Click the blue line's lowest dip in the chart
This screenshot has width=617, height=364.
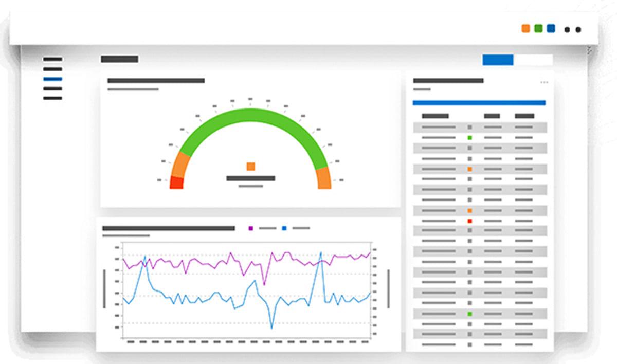point(272,328)
